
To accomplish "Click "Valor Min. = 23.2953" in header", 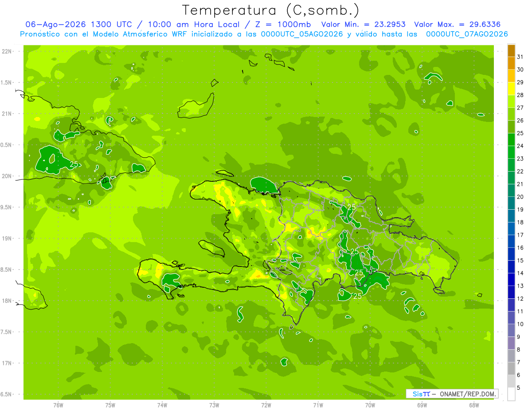I will [x=364, y=24].
